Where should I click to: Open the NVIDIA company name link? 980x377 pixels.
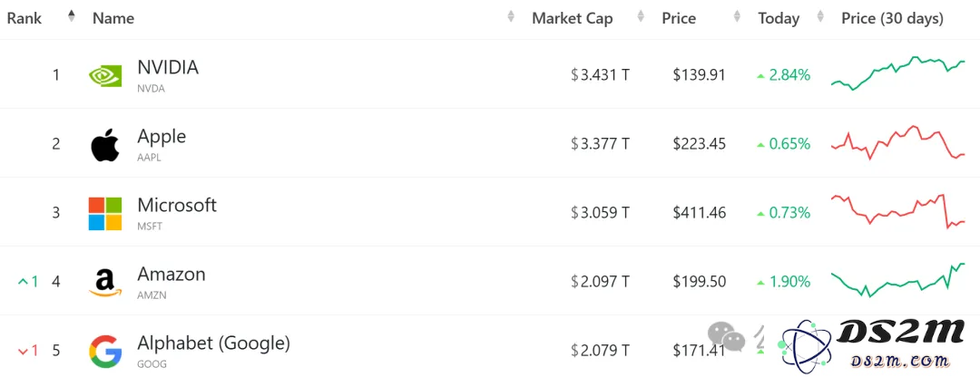click(x=168, y=67)
